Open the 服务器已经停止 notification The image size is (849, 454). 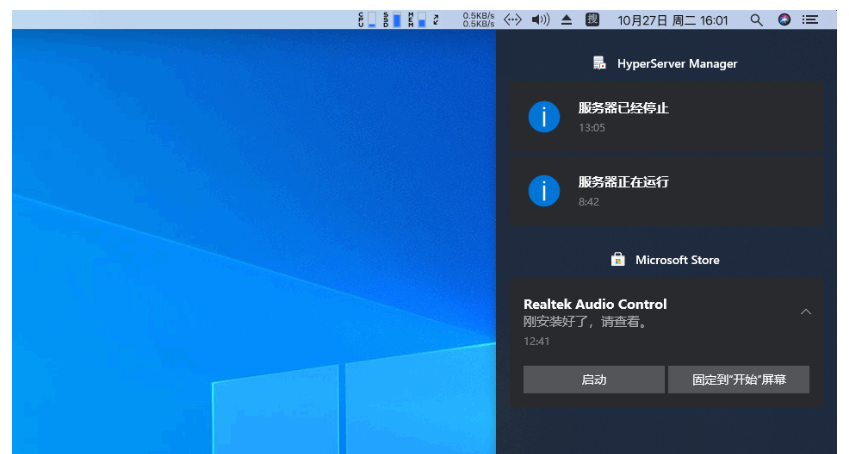666,117
